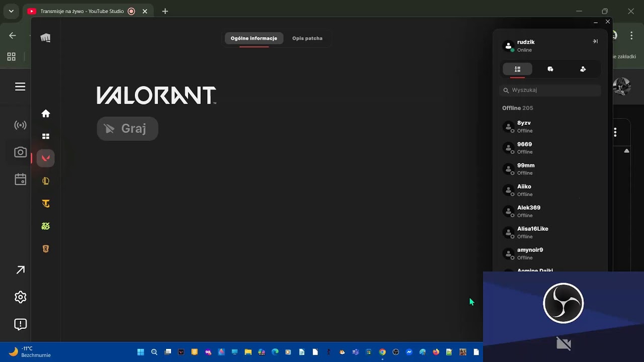Click the YouTube channel avatar thumbnail

point(622,86)
